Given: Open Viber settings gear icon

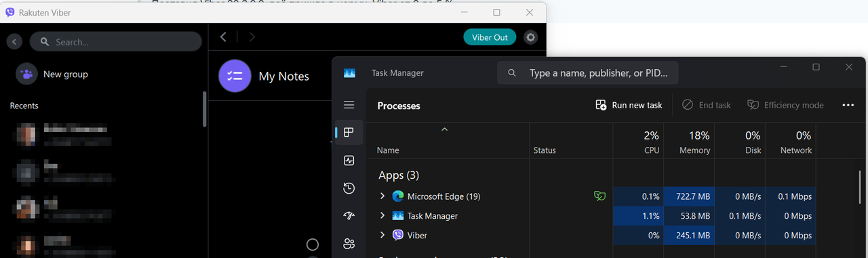Looking at the screenshot, I should pos(531,37).
